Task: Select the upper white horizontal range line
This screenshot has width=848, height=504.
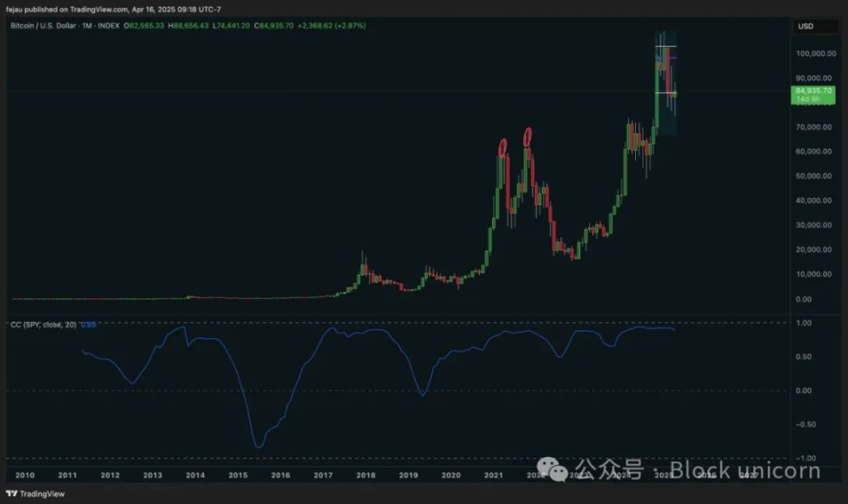Action: coord(666,46)
